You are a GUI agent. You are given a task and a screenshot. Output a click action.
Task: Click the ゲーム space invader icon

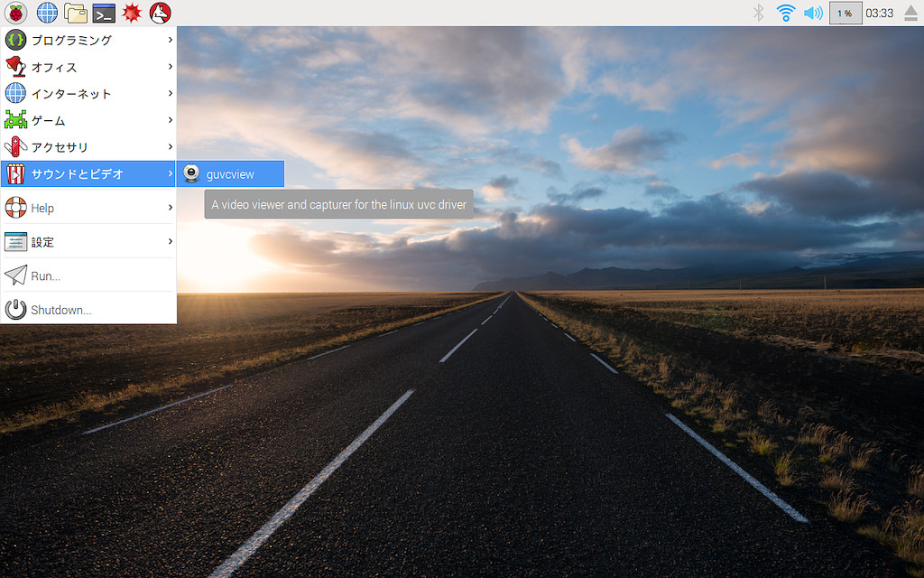pyautogui.click(x=15, y=120)
